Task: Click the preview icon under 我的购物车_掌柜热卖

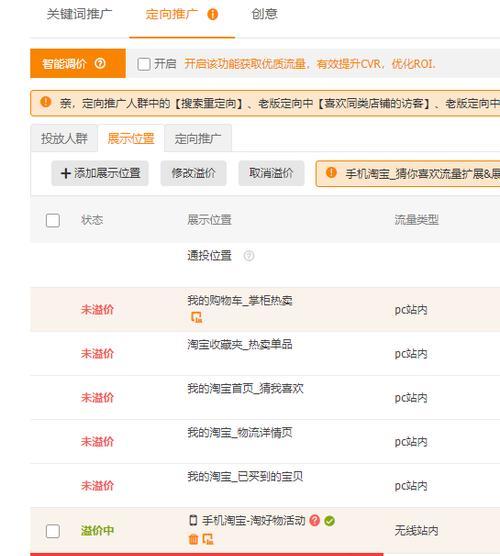Action: [196, 317]
